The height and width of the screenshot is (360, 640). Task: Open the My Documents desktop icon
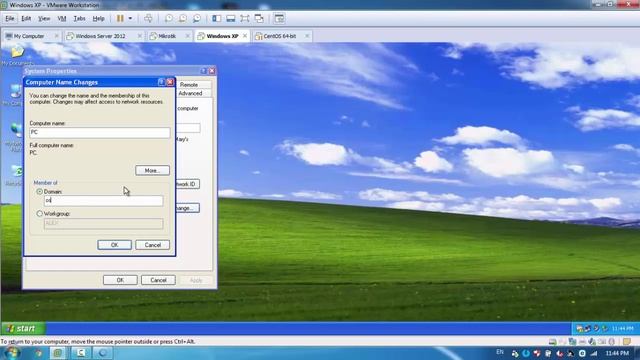pyautogui.click(x=17, y=56)
